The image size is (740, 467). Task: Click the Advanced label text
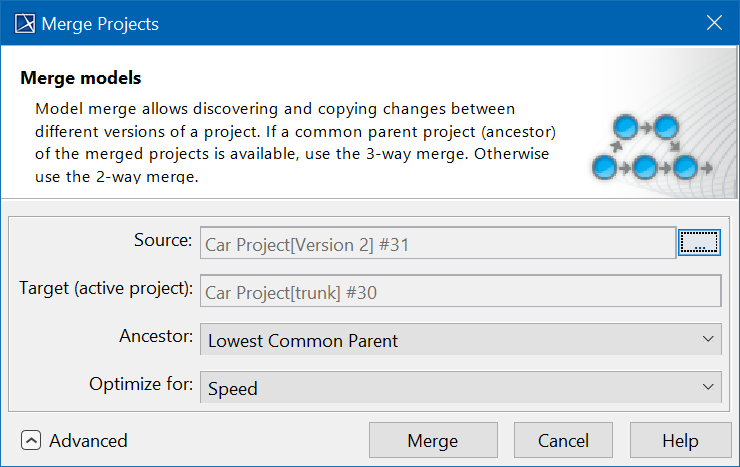tap(88, 440)
